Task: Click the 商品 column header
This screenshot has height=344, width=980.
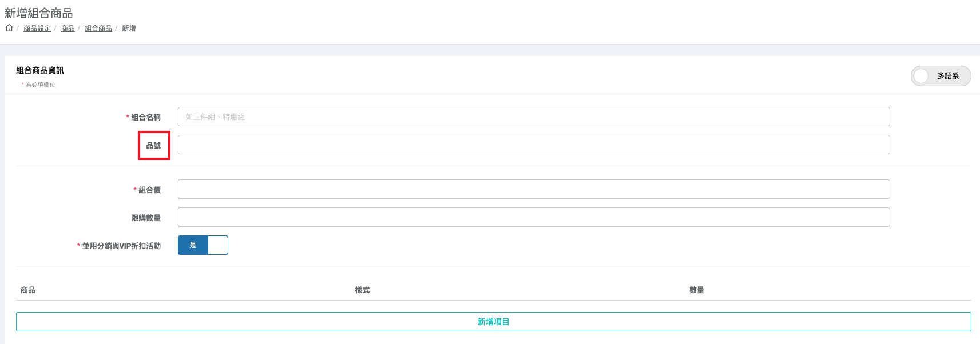Action: [x=28, y=290]
